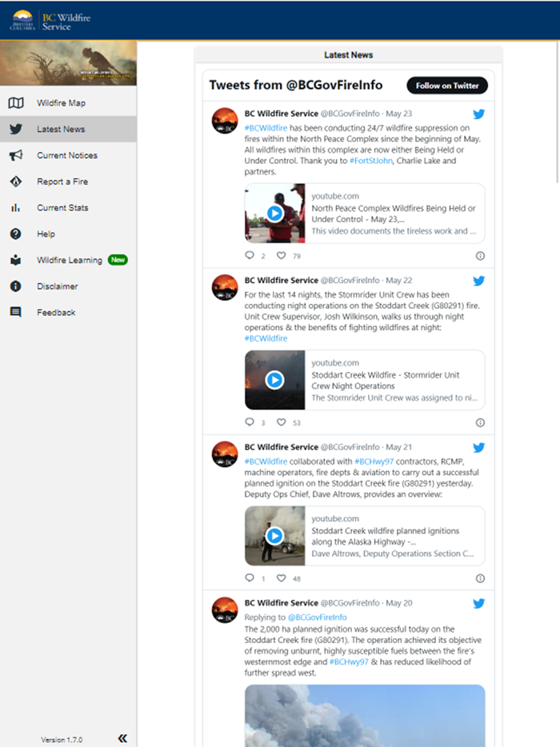
Task: Click the Tweets from @BCGovFireInfo heading
Action: (x=296, y=85)
